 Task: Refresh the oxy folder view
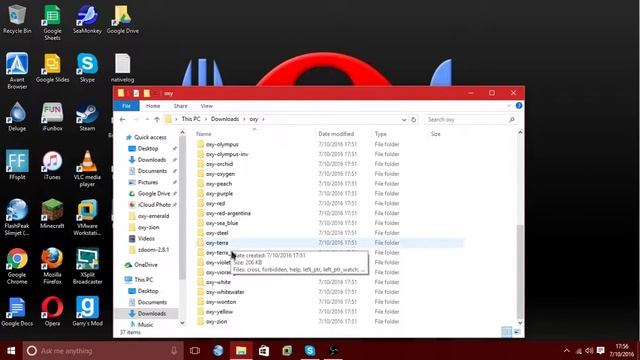(413, 120)
